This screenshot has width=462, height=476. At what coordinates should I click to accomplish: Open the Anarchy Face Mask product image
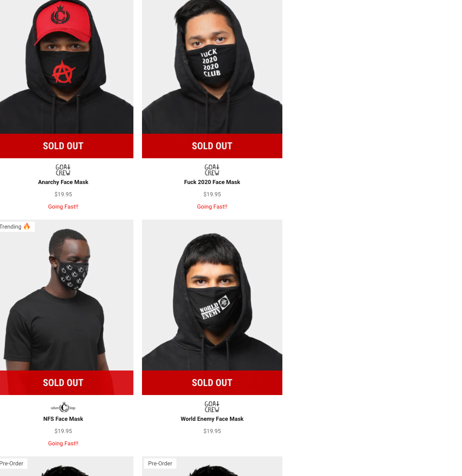tap(67, 67)
